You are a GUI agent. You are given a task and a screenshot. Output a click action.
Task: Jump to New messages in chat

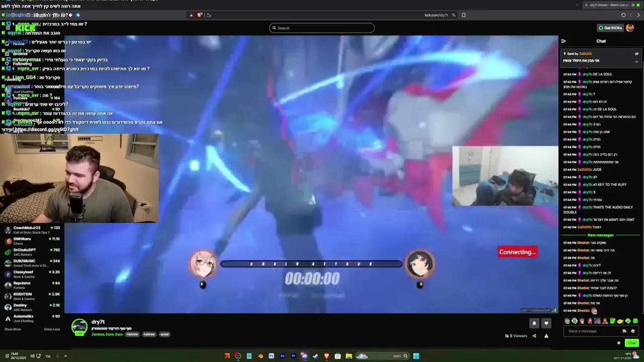point(601,235)
